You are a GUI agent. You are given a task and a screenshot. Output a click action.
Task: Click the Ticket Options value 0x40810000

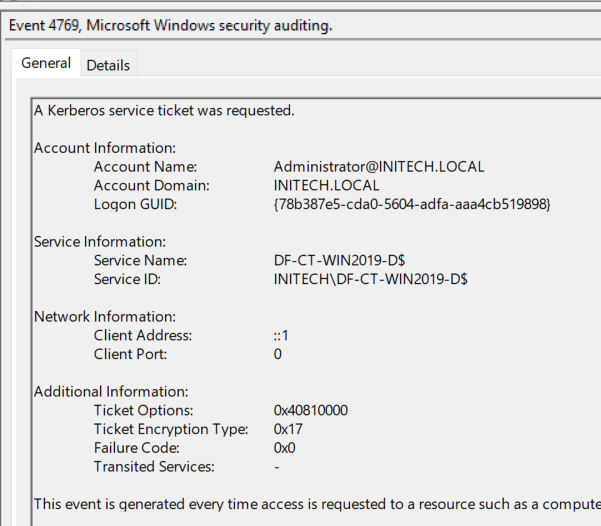tap(310, 411)
